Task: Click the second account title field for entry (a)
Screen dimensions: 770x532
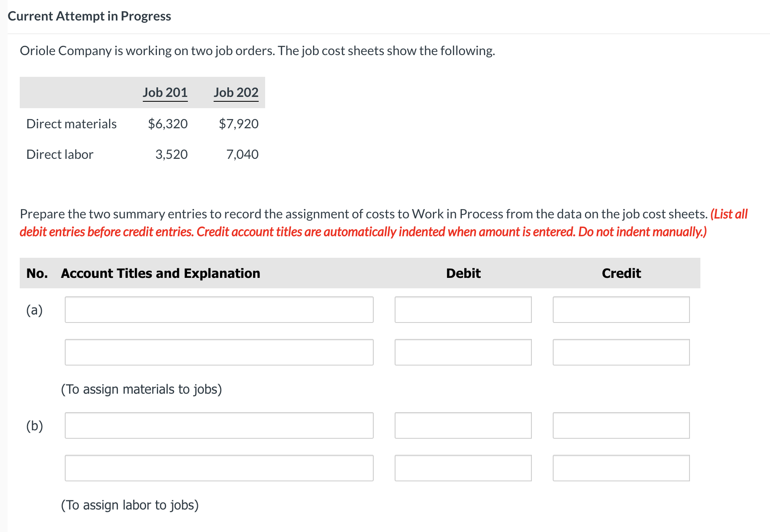Action: click(219, 352)
